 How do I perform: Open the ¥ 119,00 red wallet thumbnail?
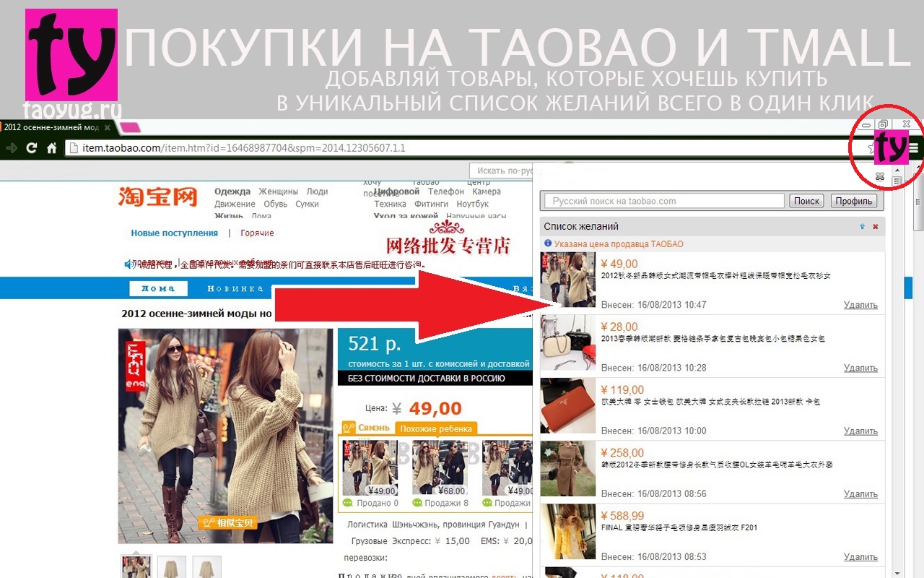[x=568, y=405]
